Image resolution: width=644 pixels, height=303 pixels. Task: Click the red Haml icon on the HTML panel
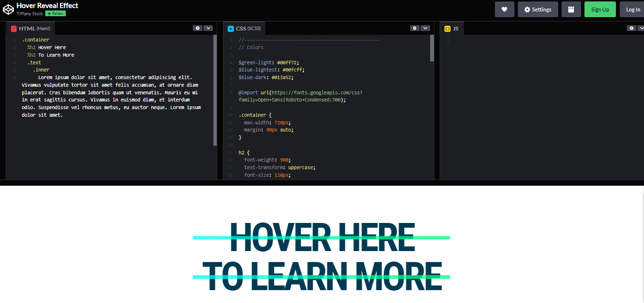point(13,28)
